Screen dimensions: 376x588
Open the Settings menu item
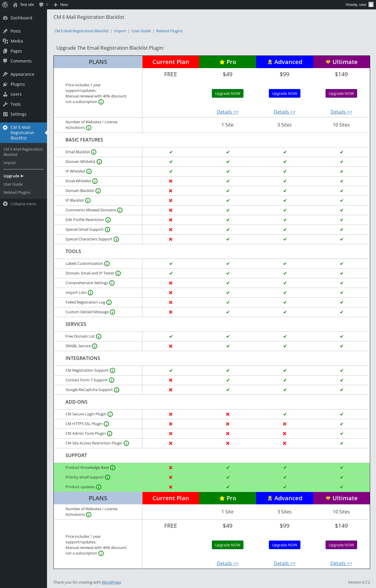click(23, 114)
